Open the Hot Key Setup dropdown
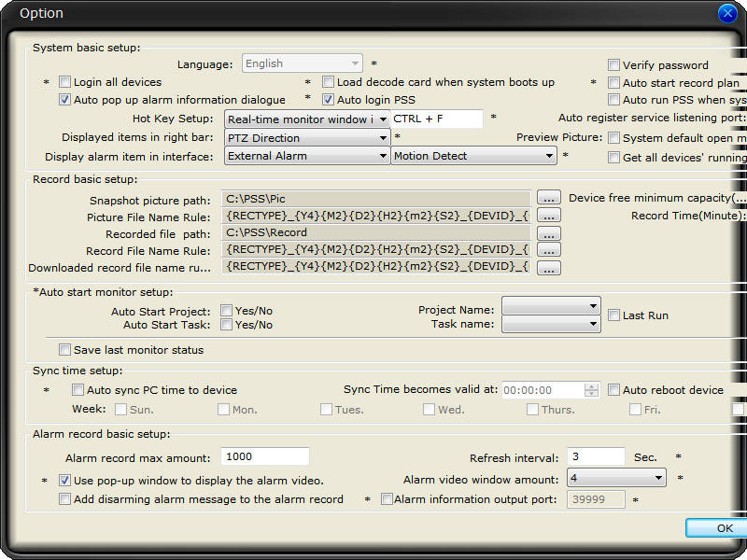747x560 pixels. pyautogui.click(x=383, y=119)
